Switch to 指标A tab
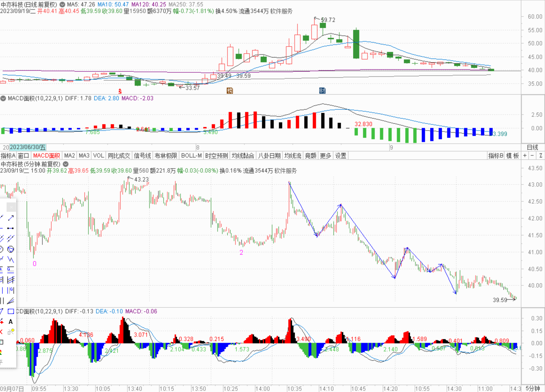 point(8,155)
